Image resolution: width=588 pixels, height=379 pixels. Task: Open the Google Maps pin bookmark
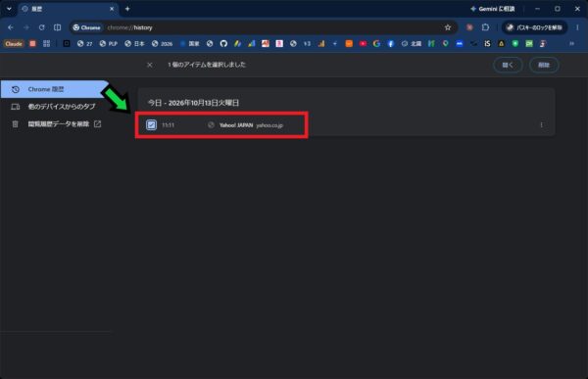coord(446,44)
